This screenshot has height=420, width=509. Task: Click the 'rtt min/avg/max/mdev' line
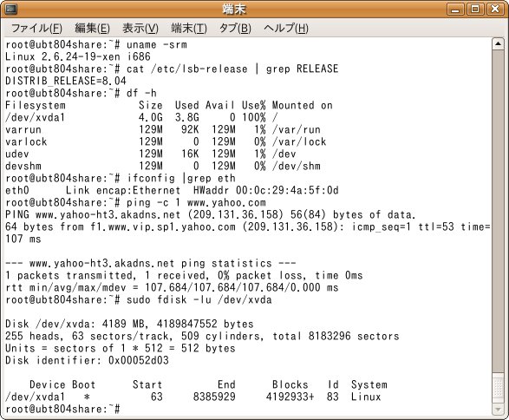point(172,287)
